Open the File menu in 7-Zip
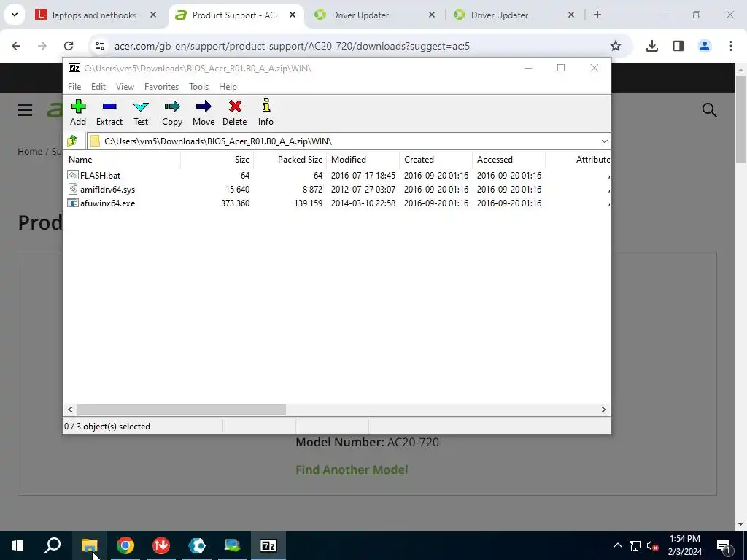Image resolution: width=747 pixels, height=560 pixels. point(74,87)
